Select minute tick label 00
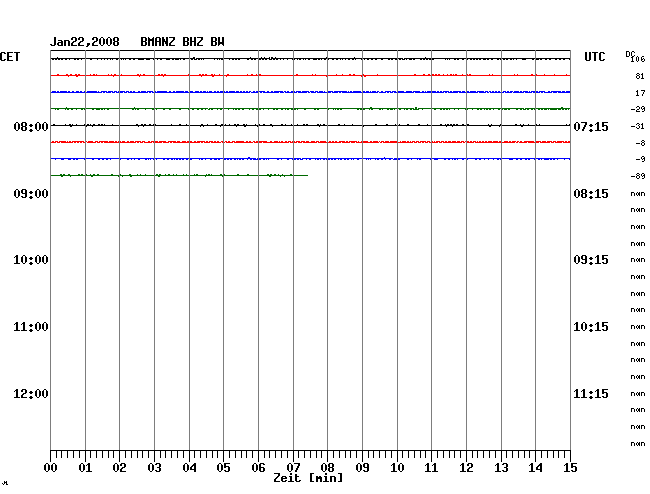 (51, 468)
